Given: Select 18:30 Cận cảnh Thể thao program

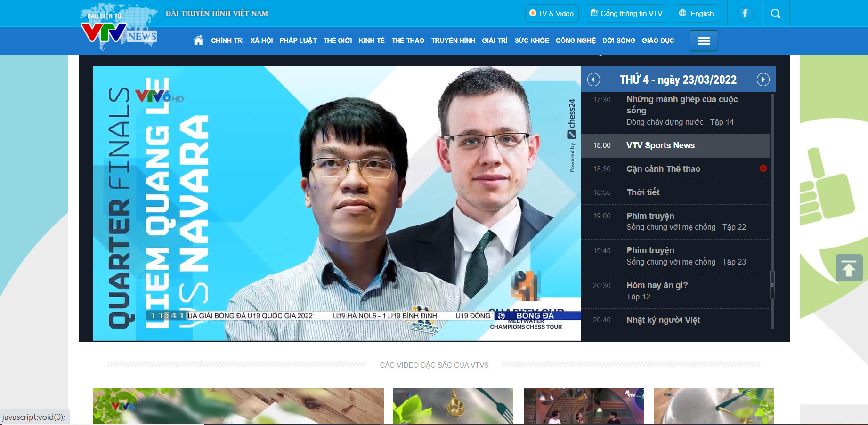Looking at the screenshot, I should [675, 169].
